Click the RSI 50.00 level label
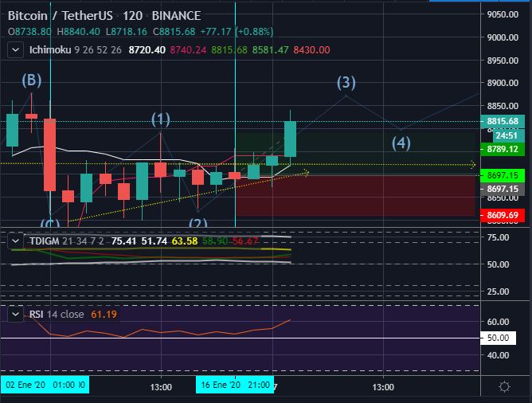 pos(498,338)
